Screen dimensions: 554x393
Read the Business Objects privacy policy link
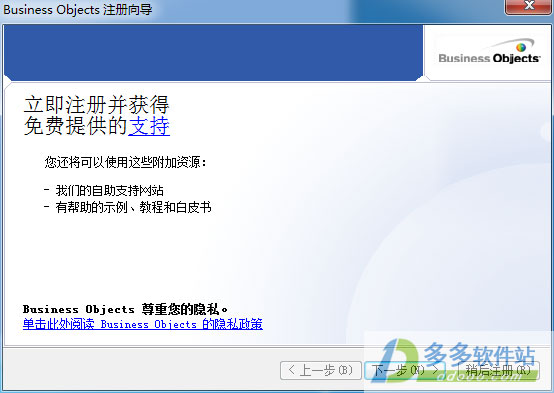pos(143,324)
